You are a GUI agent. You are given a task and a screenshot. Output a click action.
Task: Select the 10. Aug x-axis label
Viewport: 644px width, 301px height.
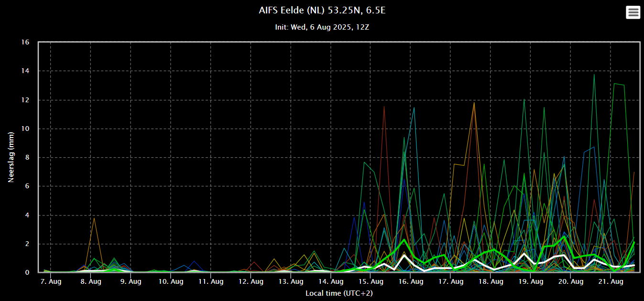tap(170, 282)
